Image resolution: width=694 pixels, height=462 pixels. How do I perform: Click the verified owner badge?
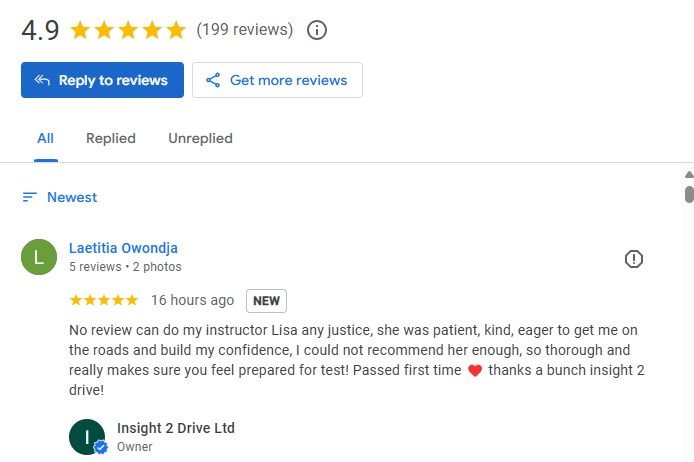[101, 449]
